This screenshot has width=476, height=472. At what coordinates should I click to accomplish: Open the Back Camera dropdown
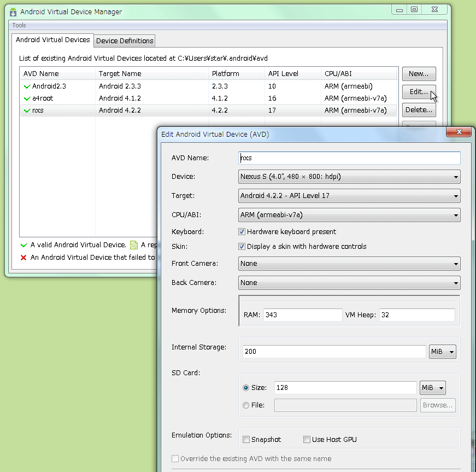tap(349, 283)
